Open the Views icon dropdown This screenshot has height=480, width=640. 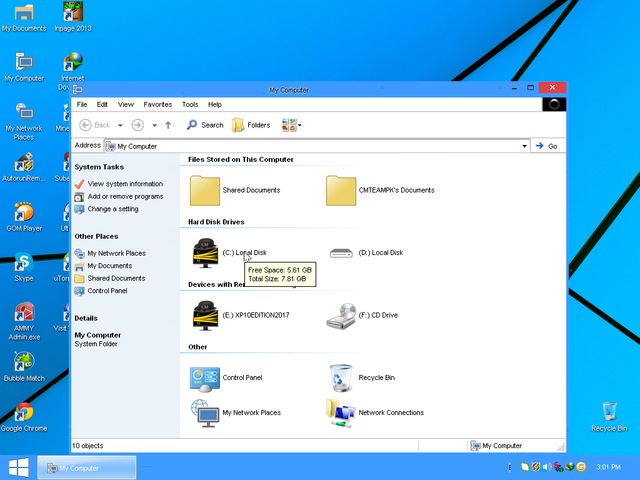(291, 125)
